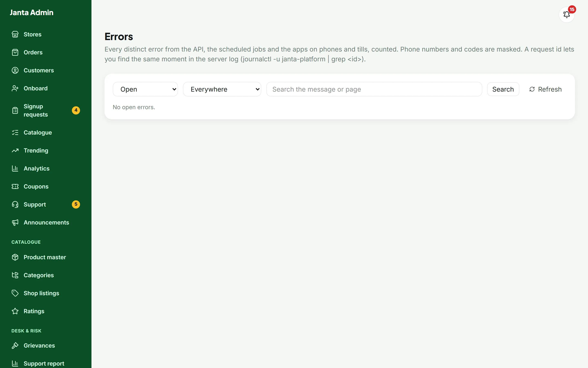Open Ratings page

[46, 311]
